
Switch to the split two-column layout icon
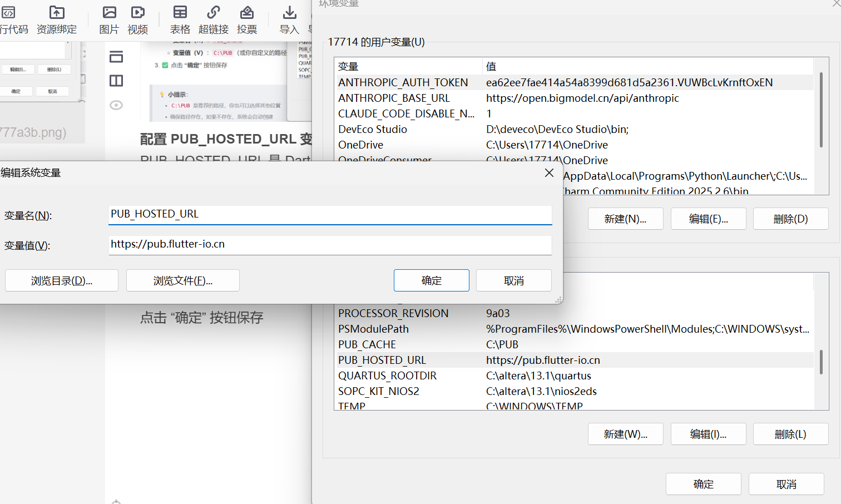[x=116, y=81]
